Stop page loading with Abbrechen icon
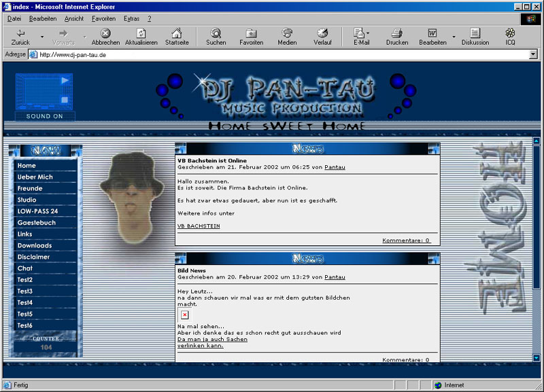This screenshot has width=544, height=392. [x=105, y=33]
